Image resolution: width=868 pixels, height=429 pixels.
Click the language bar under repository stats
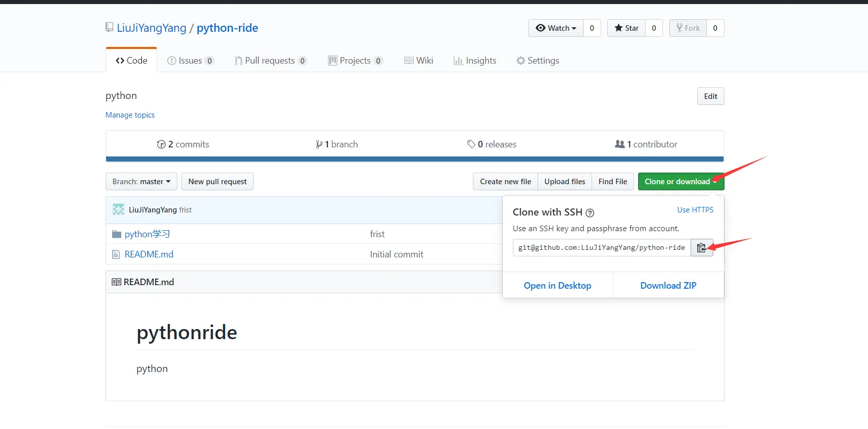click(415, 159)
